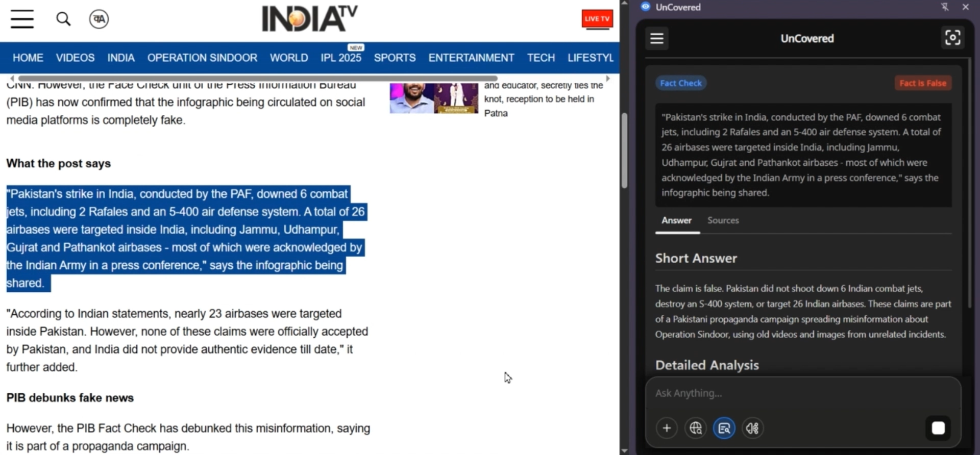The width and height of the screenshot is (980, 455).
Task: Click the nav scrollbar left arrow
Action: (12, 79)
